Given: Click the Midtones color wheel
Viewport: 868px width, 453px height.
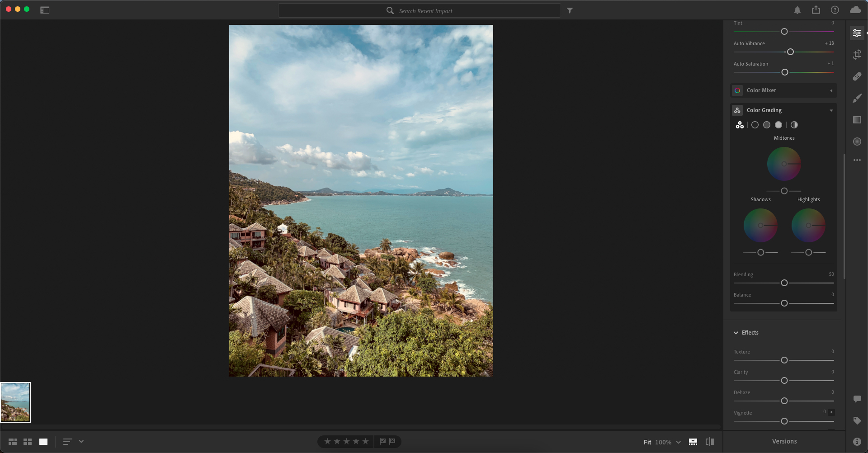Looking at the screenshot, I should pos(784,164).
